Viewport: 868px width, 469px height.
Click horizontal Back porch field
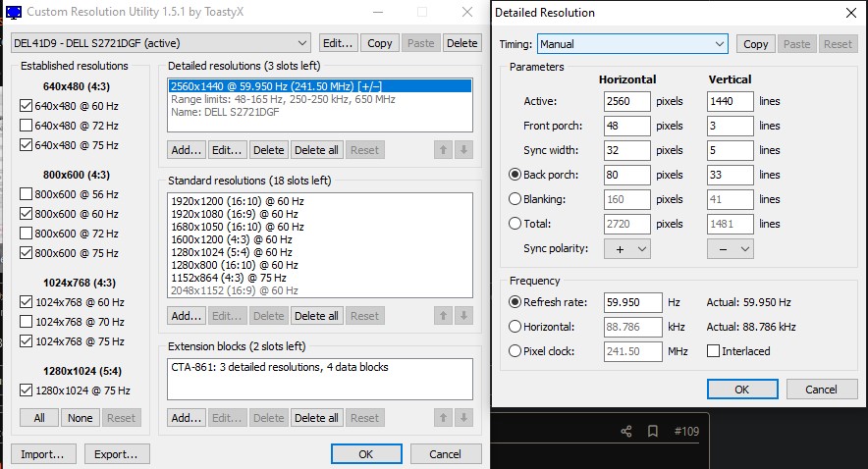pyautogui.click(x=627, y=175)
